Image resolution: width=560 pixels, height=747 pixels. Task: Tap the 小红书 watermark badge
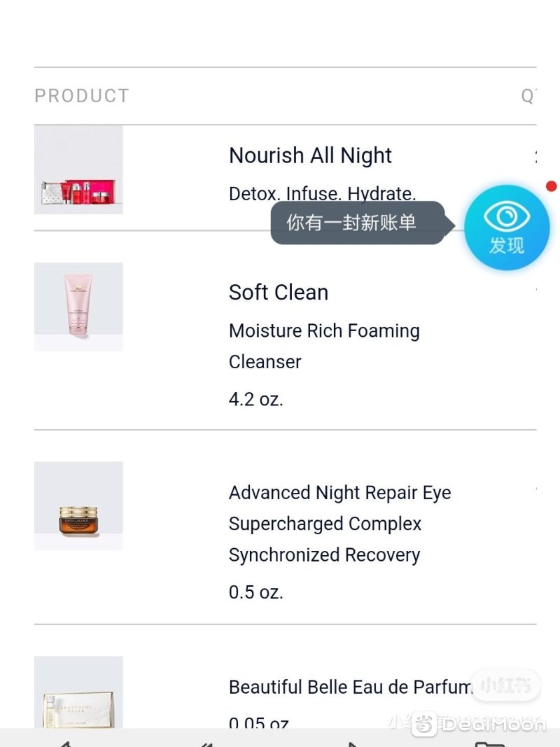[505, 685]
